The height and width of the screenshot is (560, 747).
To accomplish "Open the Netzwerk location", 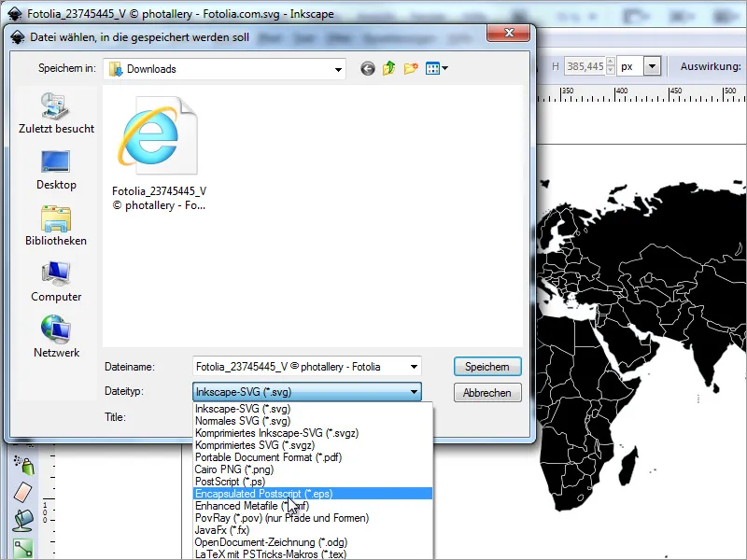I will tap(56, 337).
